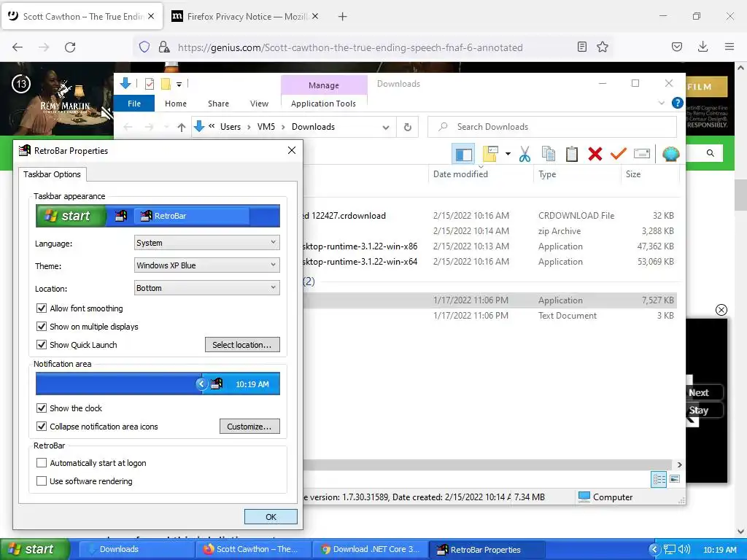Click the Properties checkmark icon in quick access toolbar
747x560 pixels.
pyautogui.click(x=150, y=85)
